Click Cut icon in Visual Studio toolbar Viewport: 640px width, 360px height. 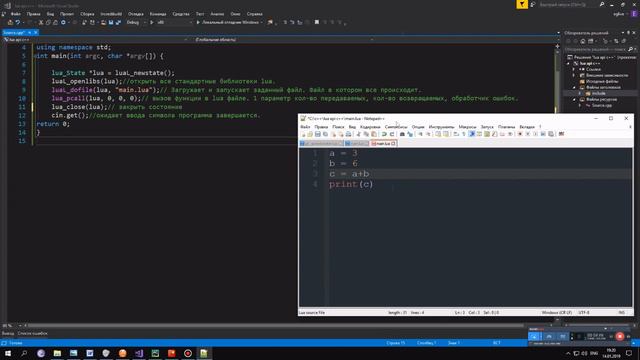pos(41,22)
